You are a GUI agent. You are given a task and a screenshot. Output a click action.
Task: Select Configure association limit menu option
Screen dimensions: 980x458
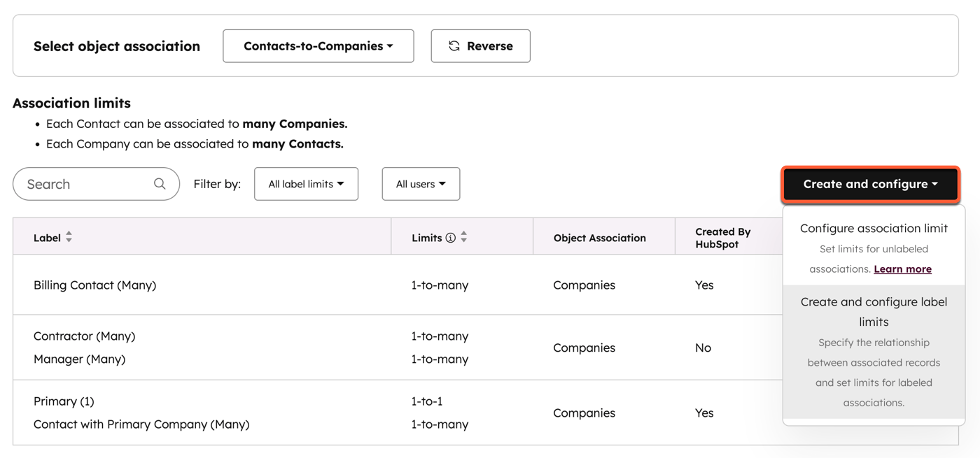point(874,228)
